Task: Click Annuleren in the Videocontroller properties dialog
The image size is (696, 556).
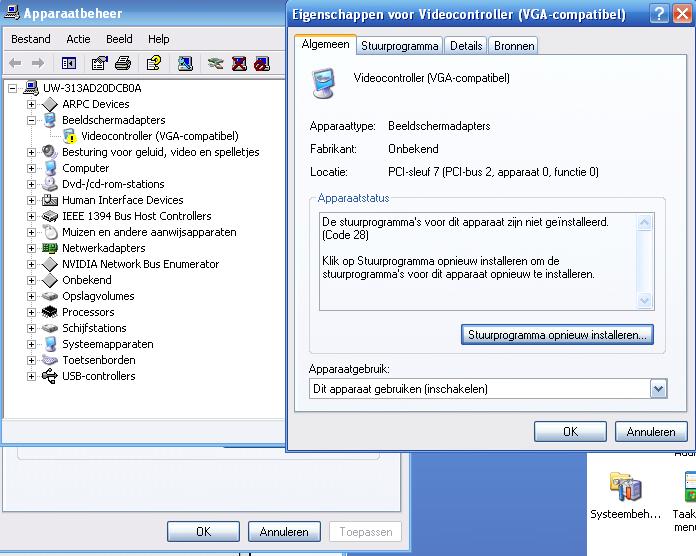Action: (651, 431)
